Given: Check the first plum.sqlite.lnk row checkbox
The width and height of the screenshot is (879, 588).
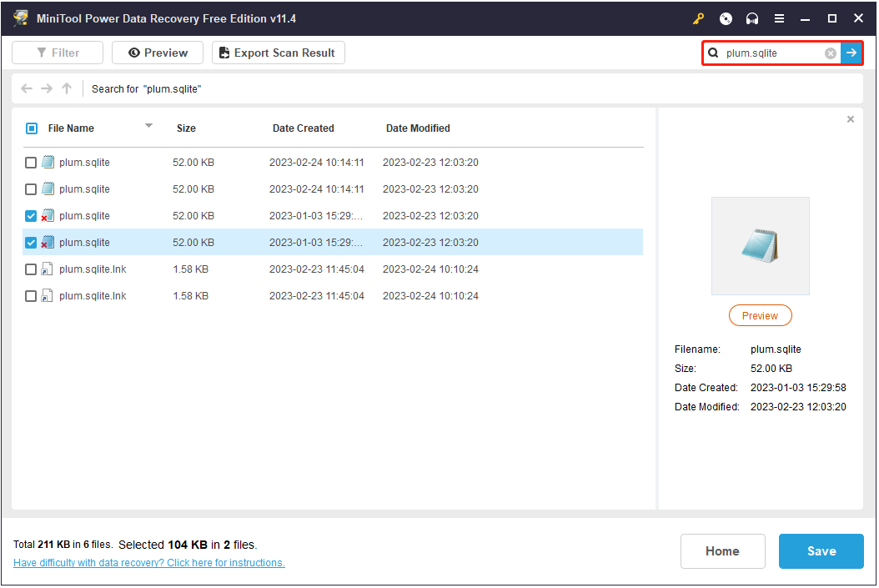Looking at the screenshot, I should 31,269.
